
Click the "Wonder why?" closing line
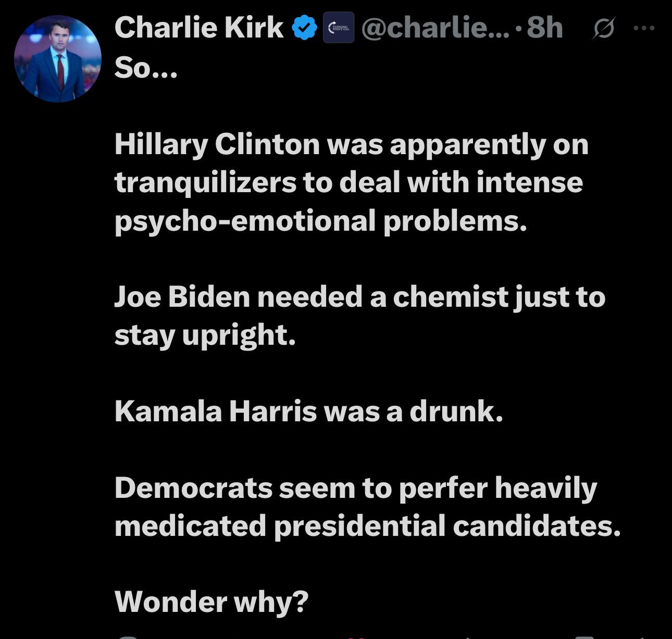pos(211,602)
